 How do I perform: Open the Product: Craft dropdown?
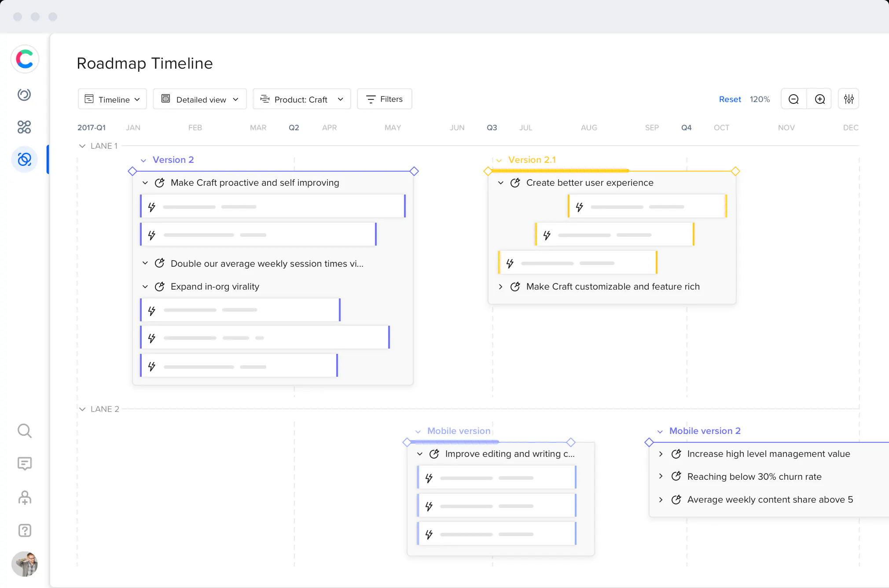(301, 99)
